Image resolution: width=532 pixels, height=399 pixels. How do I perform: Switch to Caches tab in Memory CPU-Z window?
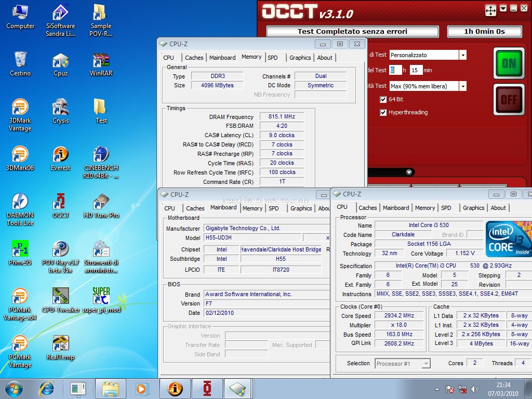194,58
